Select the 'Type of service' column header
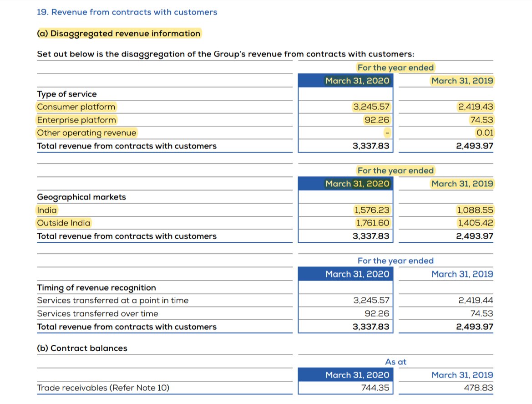 (66, 94)
